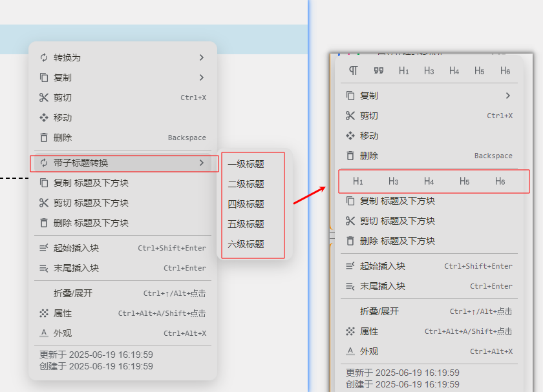Click H4 in the red-boxed subheading row, right menu
This screenshot has height=392, width=543.
pyautogui.click(x=429, y=181)
